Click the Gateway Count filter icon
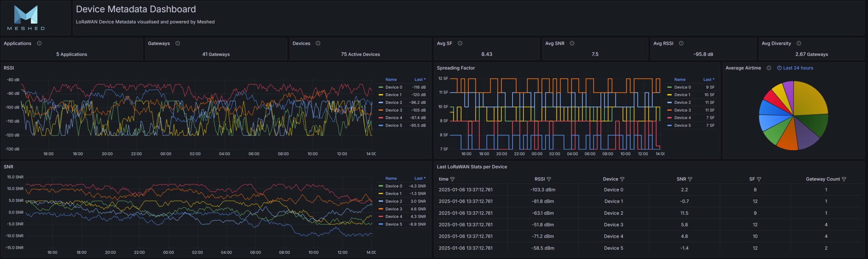868x259 pixels. coord(844,179)
